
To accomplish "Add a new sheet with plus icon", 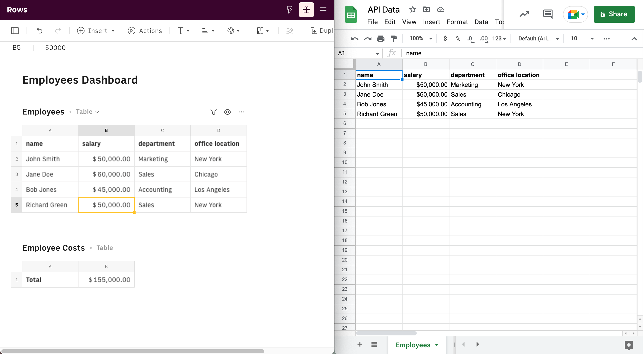I will (x=360, y=344).
